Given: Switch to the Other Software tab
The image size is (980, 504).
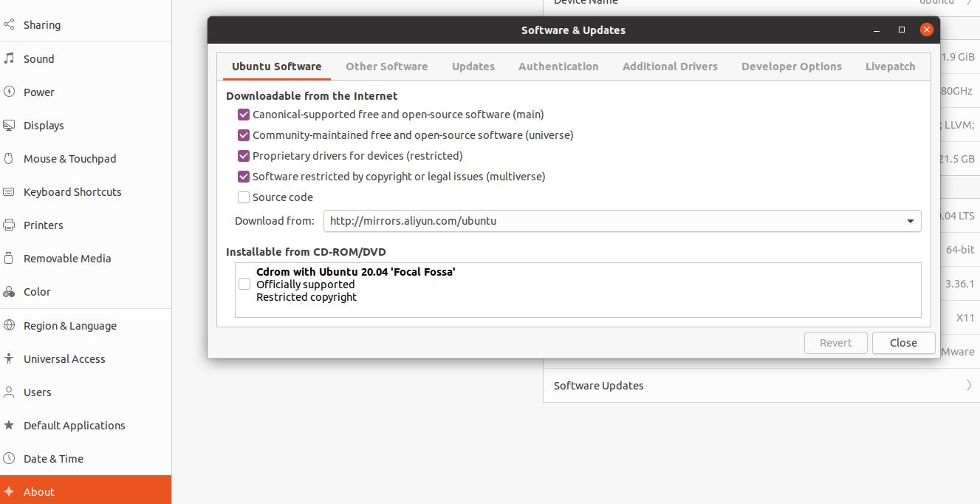Looking at the screenshot, I should pyautogui.click(x=387, y=67).
